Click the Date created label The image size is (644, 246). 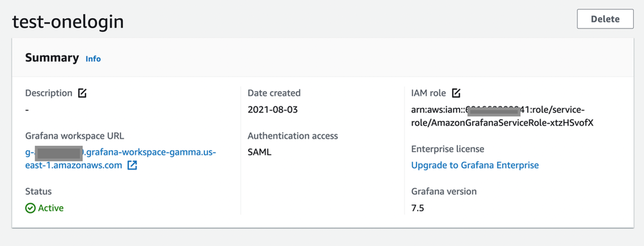click(274, 93)
